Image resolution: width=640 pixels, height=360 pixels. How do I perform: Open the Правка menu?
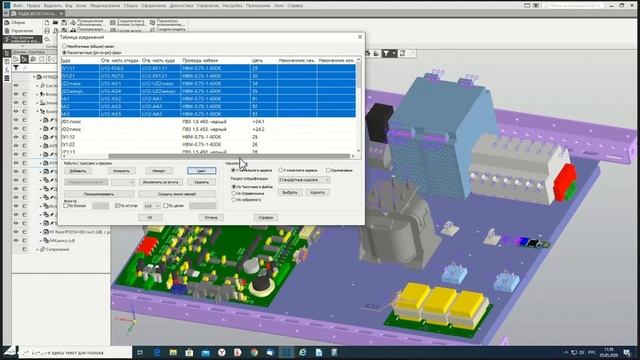[x=33, y=6]
